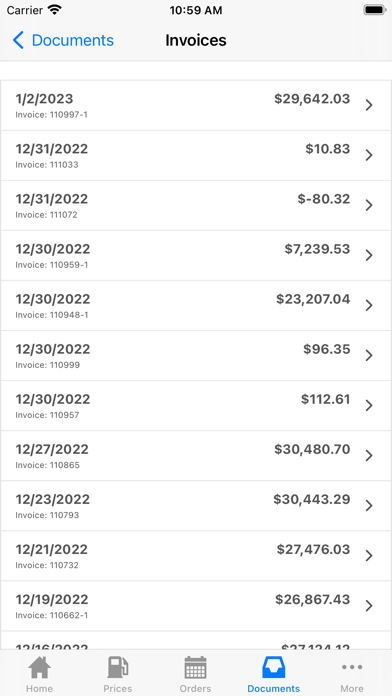This screenshot has width=392, height=696.
Task: Open chevron for invoice 110865
Action: point(369,456)
